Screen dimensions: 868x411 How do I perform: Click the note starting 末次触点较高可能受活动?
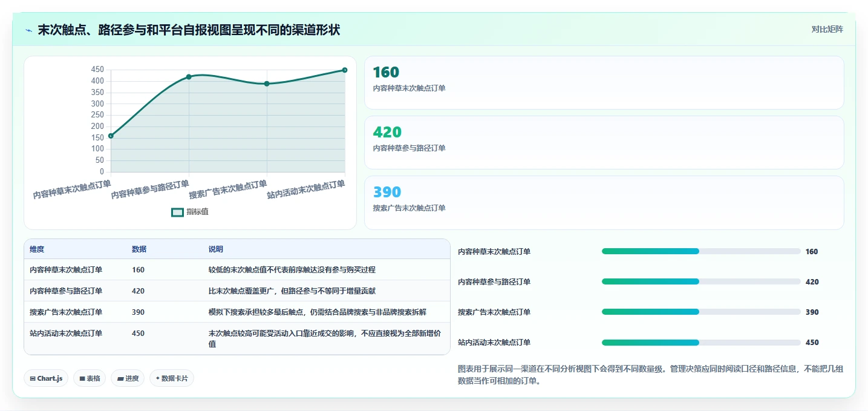point(325,339)
